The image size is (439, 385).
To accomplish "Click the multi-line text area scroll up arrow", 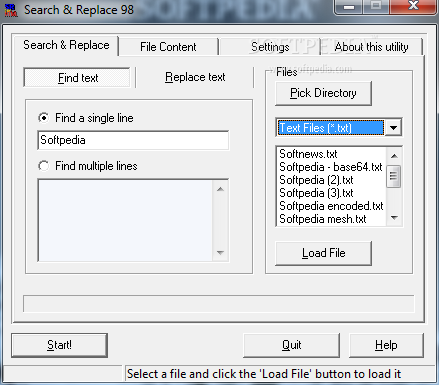I will pyautogui.click(x=220, y=189).
